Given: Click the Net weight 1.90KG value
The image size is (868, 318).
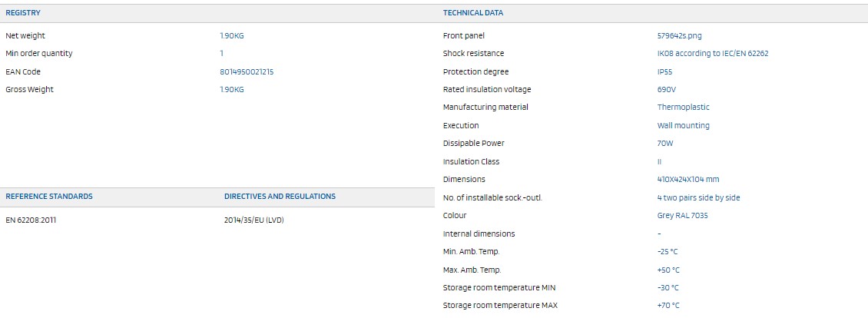Looking at the screenshot, I should pyautogui.click(x=231, y=35).
